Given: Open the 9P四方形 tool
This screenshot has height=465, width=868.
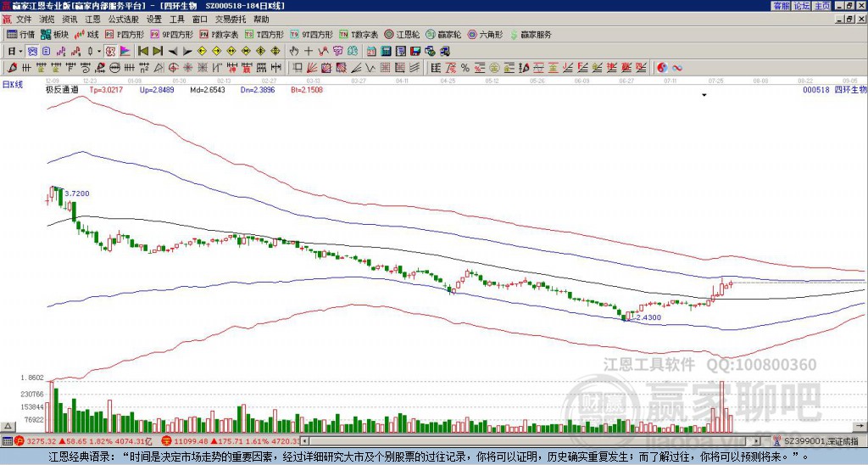Looking at the screenshot, I should [171, 34].
